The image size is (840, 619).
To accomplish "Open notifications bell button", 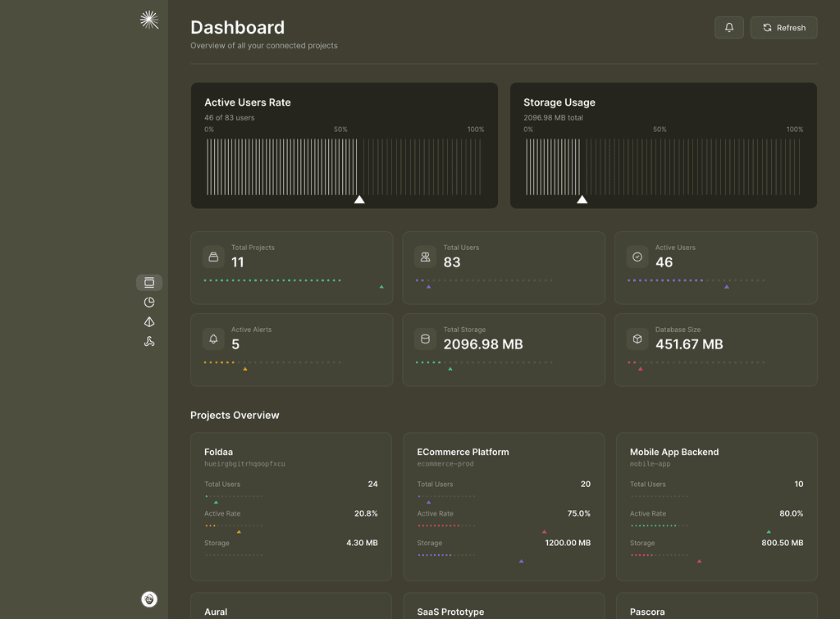I will (x=729, y=27).
